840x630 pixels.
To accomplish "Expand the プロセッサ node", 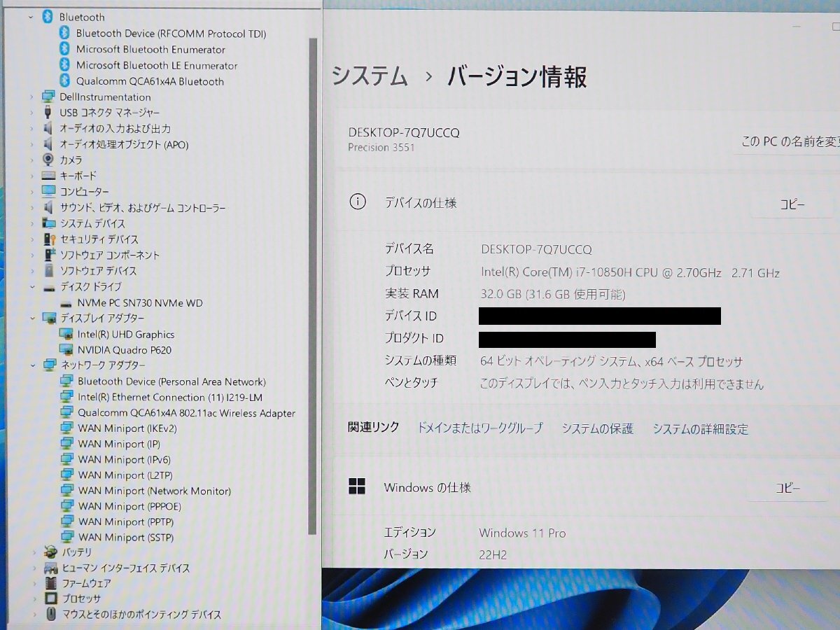I will (x=34, y=599).
